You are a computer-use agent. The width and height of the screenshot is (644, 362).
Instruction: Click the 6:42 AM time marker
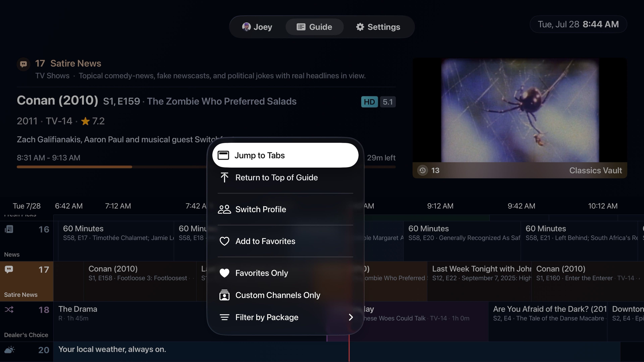[69, 206]
